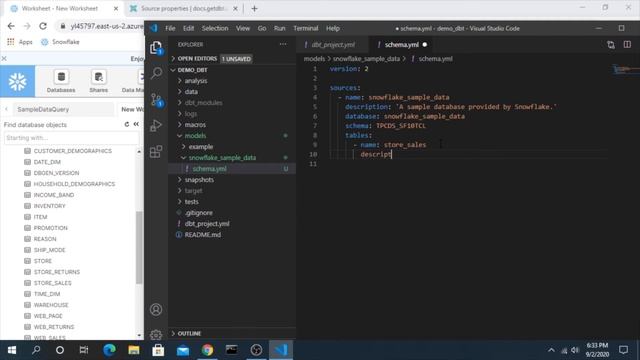Open the View menu

[x=243, y=29]
